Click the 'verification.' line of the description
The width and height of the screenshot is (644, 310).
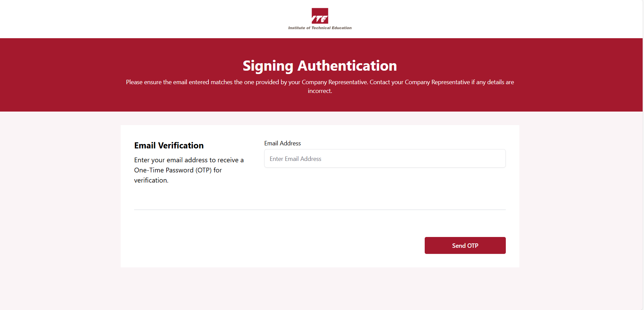pyautogui.click(x=151, y=181)
